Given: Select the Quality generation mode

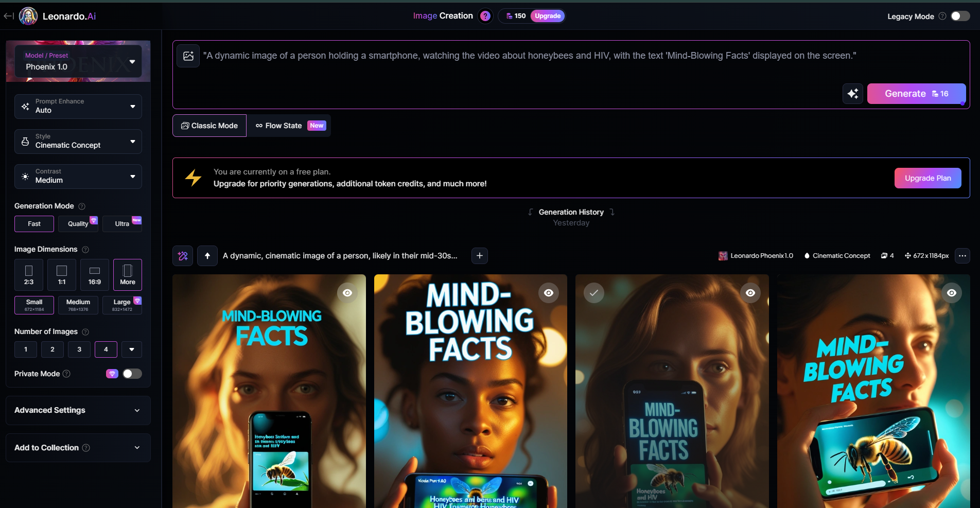Looking at the screenshot, I should pos(78,224).
